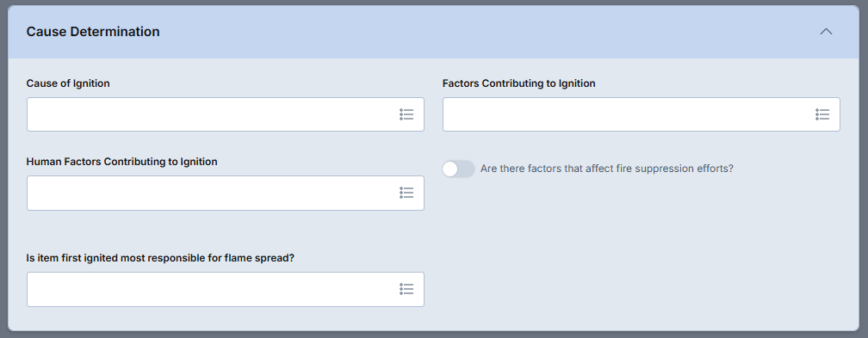Click the "Human Factors Contributing to Ignition" label
The width and height of the screenshot is (868, 338).
point(121,162)
